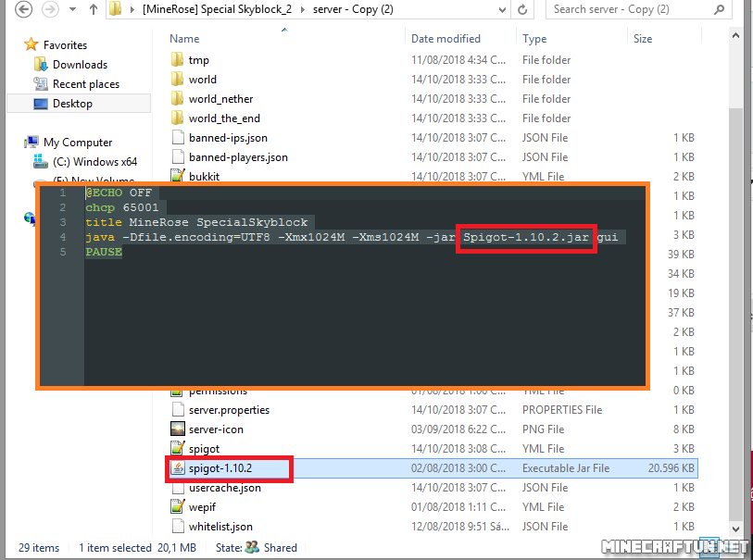The width and height of the screenshot is (753, 560).
Task: Click the wepif YML file icon
Action: pyautogui.click(x=178, y=506)
